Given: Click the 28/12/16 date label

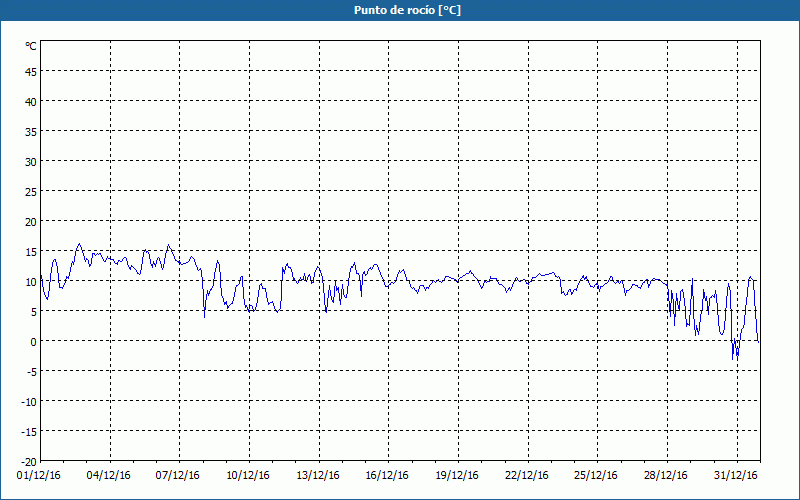Looking at the screenshot, I should click(666, 476).
